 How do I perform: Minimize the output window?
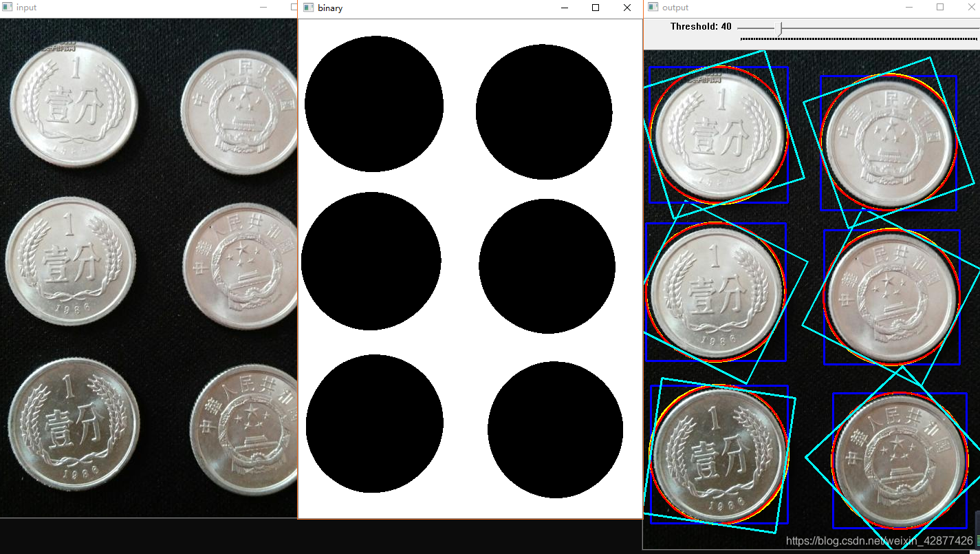tap(909, 7)
